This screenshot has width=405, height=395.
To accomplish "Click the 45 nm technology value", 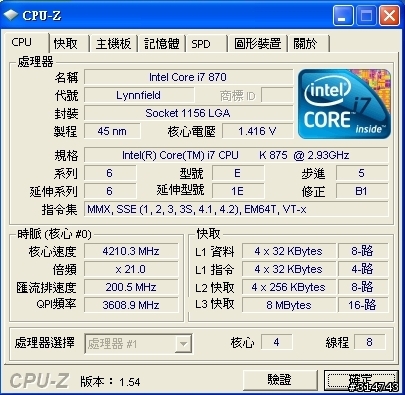I will coord(112,131).
